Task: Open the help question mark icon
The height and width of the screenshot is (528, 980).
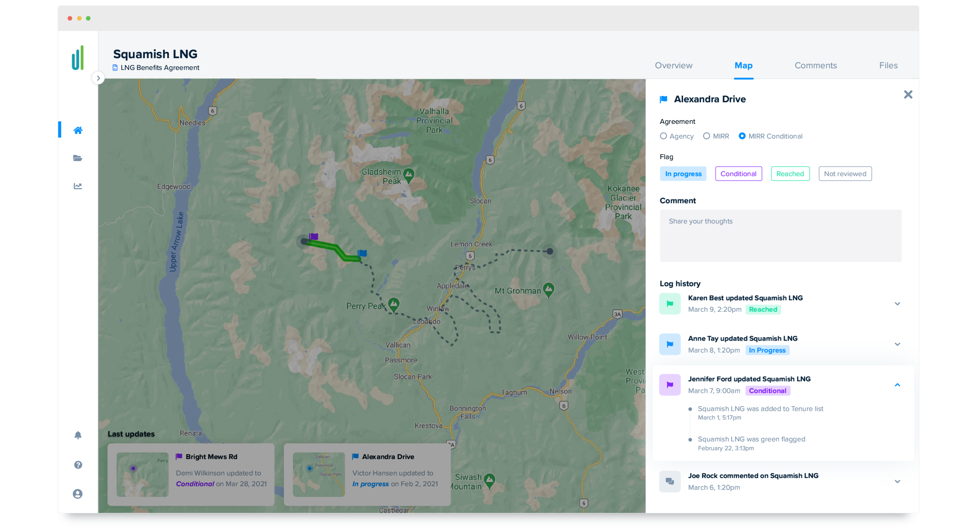Action: (78, 464)
